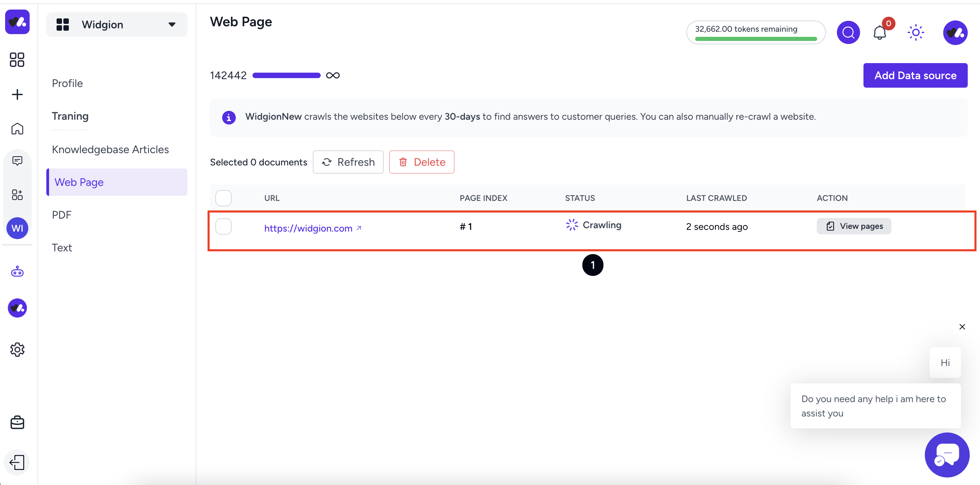Open the Profile menu item
Image resolution: width=980 pixels, height=485 pixels.
(67, 83)
